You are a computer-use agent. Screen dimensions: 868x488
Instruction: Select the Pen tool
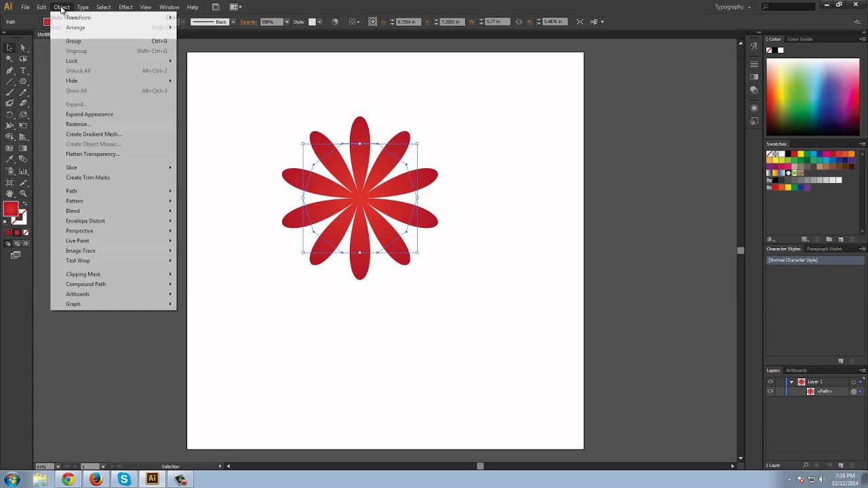click(x=9, y=70)
